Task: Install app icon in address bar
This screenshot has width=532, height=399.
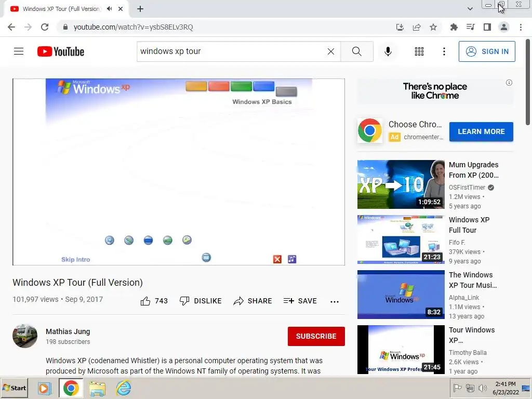Action: pos(400,27)
